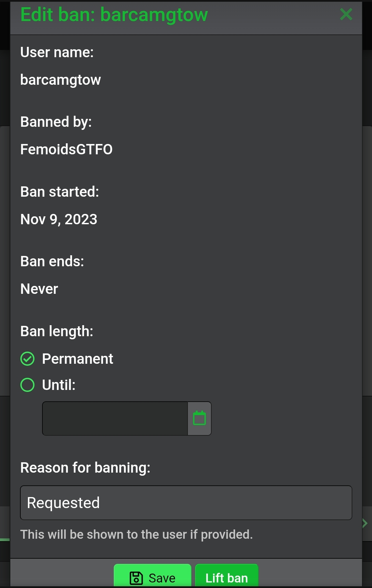Click the Reason for banning text field

pos(186,503)
